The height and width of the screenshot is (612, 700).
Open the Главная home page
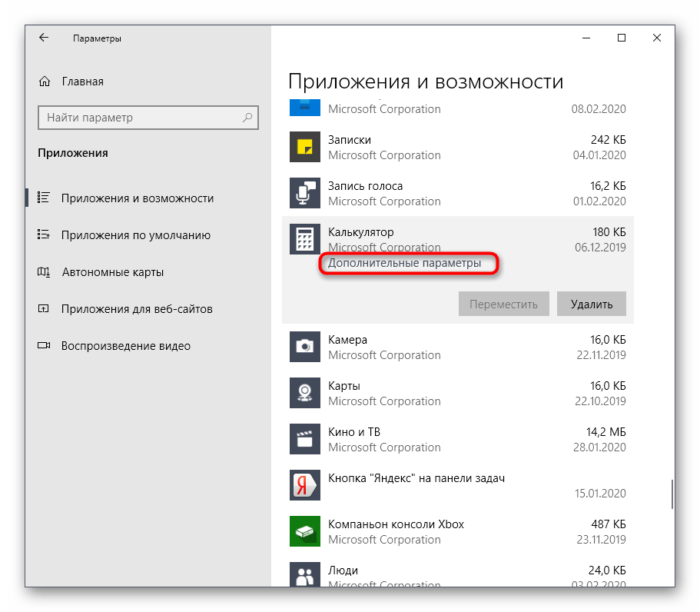(x=82, y=81)
